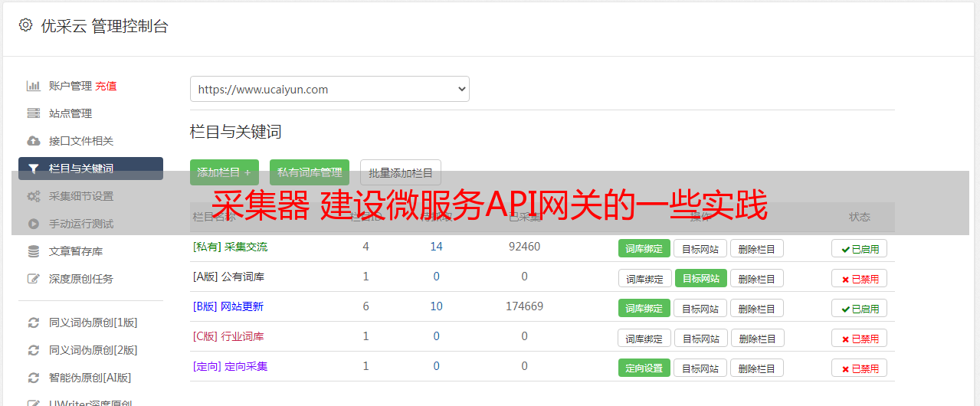Open the [C版] 行业词库 column link
Viewport: 980px width, 406px height.
(228, 336)
